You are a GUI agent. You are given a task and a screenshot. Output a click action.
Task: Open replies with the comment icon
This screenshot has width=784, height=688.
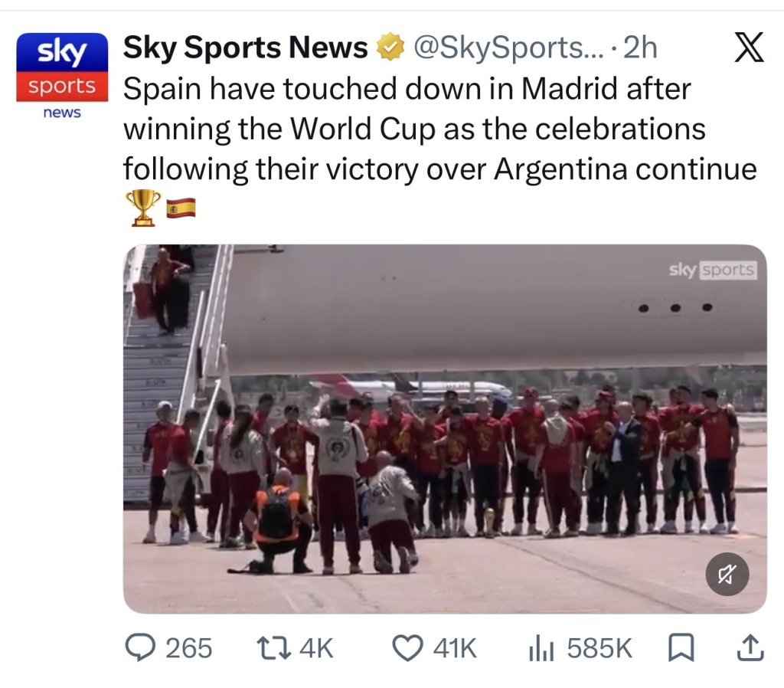pyautogui.click(x=141, y=648)
